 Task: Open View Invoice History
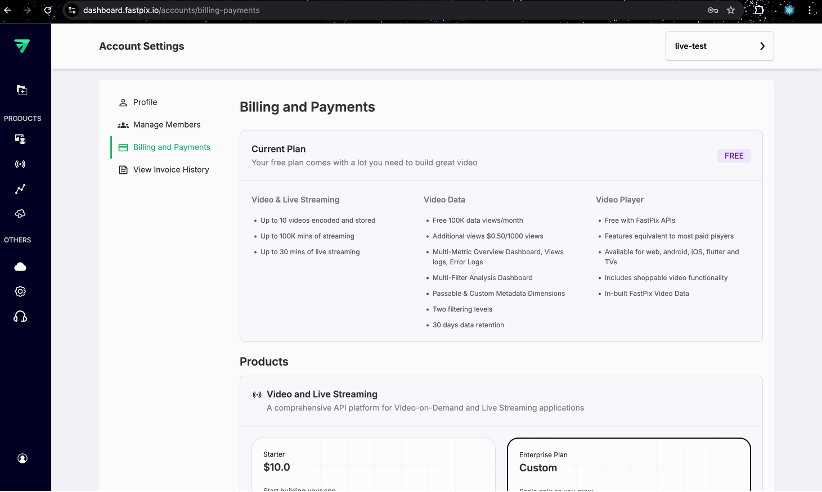(164, 170)
